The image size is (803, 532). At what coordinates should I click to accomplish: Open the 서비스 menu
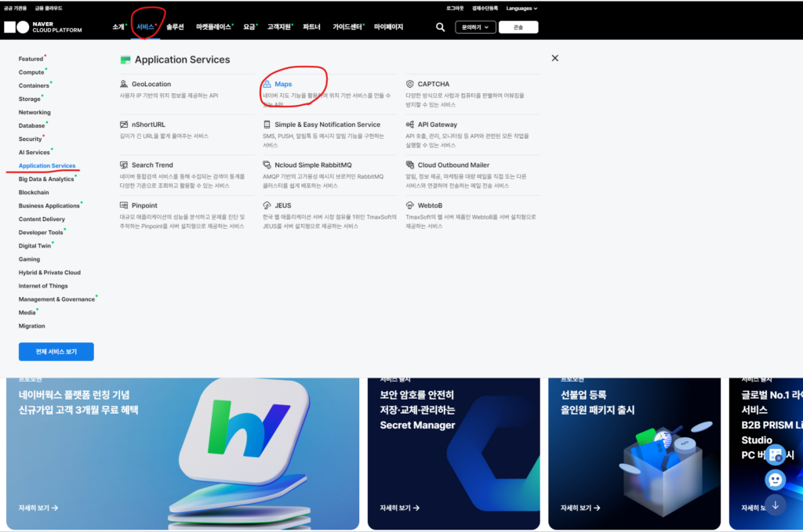coord(145,27)
